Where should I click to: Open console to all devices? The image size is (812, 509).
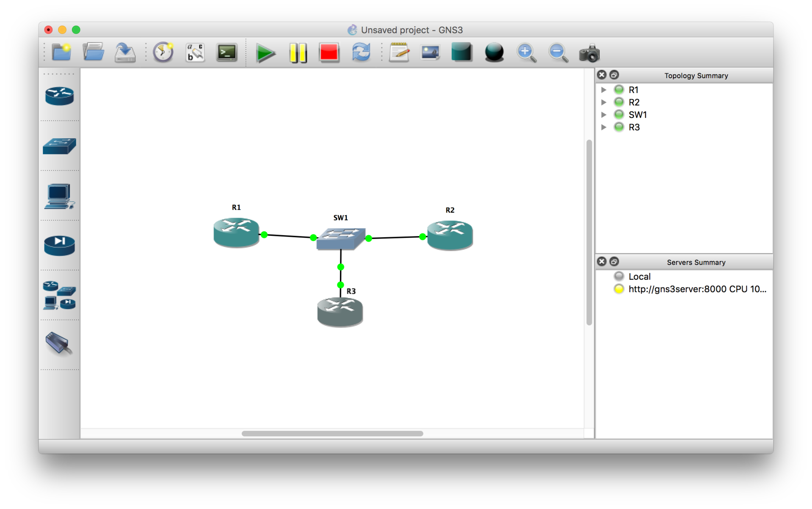coord(227,53)
